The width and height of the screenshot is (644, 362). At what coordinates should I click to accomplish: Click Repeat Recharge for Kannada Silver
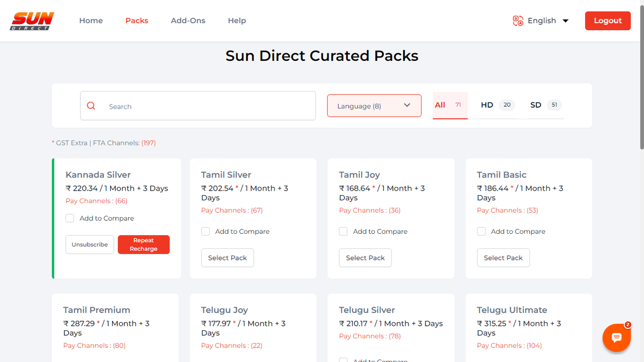[x=143, y=244]
